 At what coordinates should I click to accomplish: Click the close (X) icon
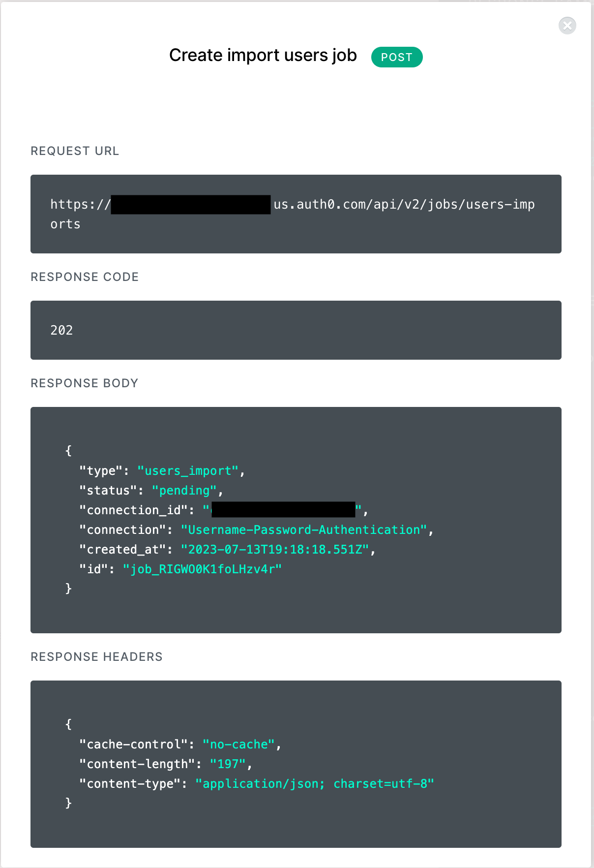click(x=567, y=26)
